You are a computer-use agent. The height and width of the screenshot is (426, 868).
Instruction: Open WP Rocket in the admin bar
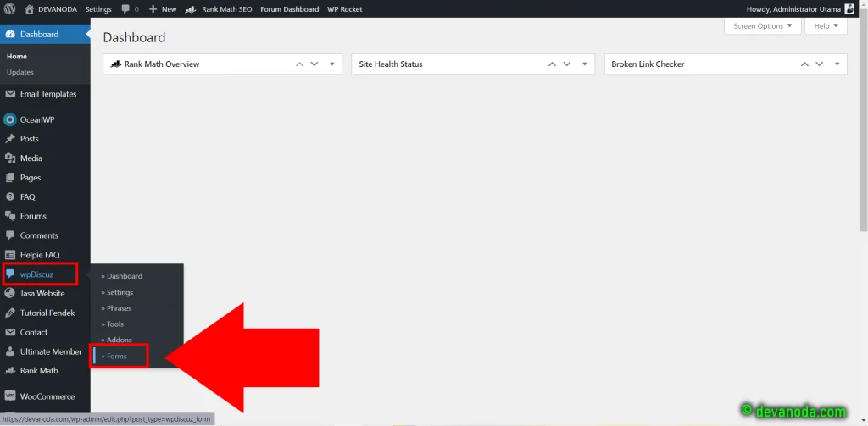pos(344,9)
